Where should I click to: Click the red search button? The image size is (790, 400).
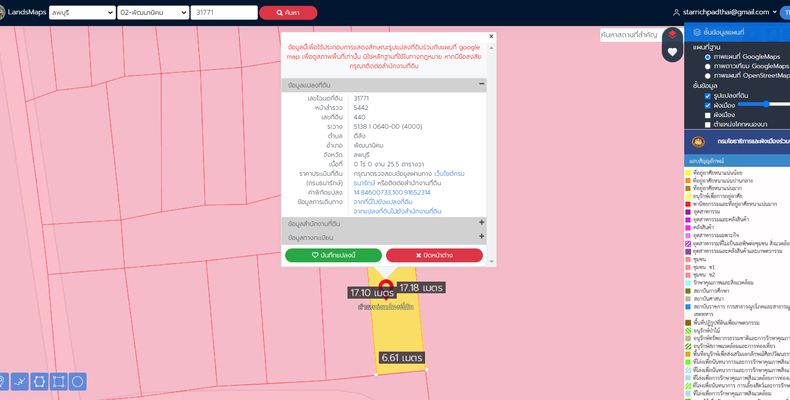[288, 13]
